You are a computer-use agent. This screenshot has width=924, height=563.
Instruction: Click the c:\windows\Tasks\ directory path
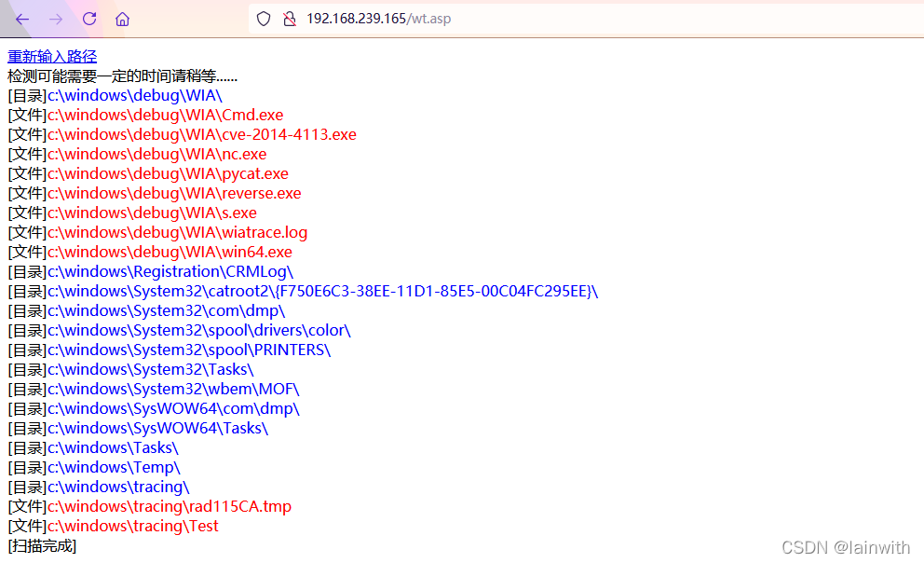(x=113, y=448)
